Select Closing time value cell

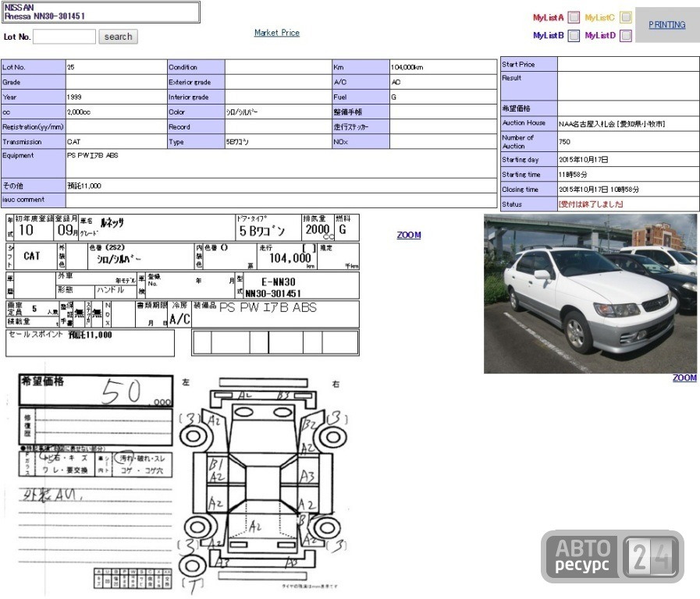point(627,189)
